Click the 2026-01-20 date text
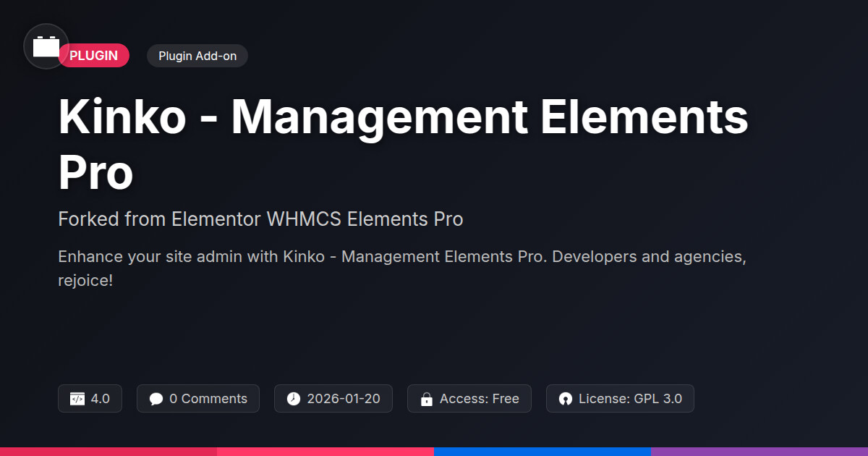The width and height of the screenshot is (868, 456). [x=342, y=399]
